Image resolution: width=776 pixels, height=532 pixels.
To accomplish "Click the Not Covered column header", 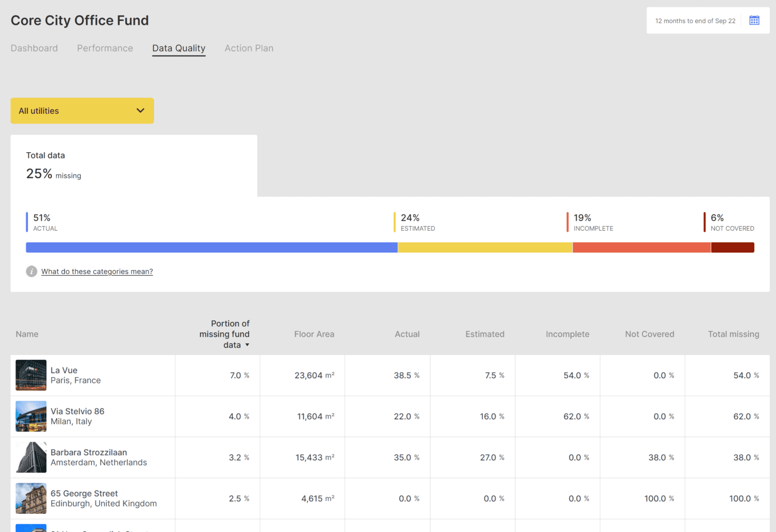I will (x=650, y=334).
